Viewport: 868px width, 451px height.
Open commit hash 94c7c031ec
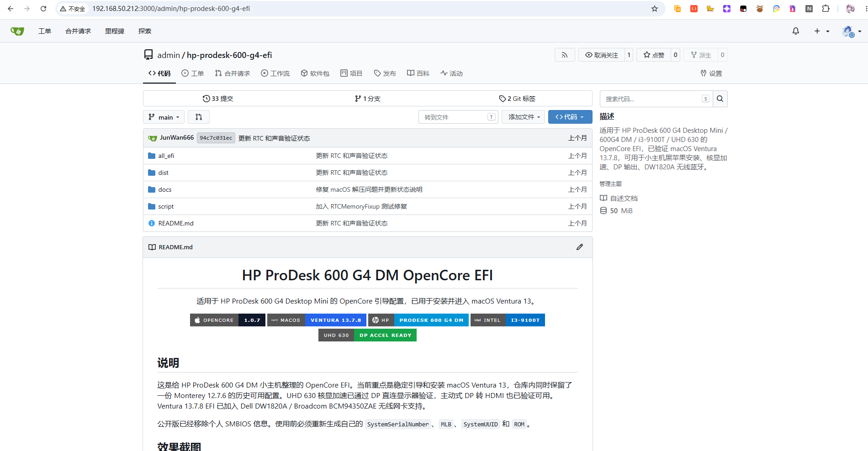[x=216, y=138]
